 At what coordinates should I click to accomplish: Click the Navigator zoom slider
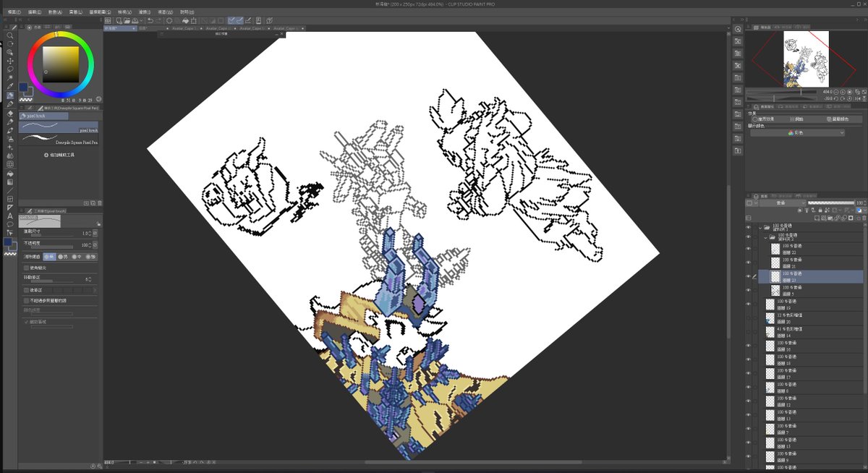coord(781,92)
